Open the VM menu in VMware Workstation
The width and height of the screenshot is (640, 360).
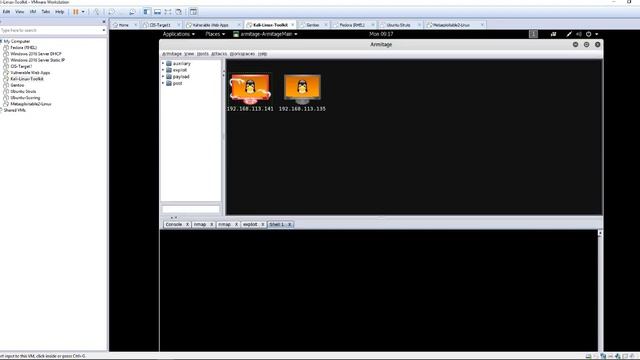33,12
